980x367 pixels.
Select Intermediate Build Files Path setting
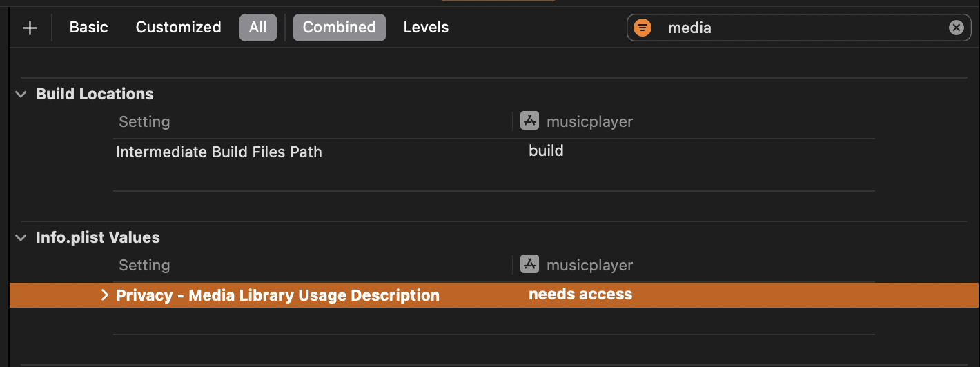click(219, 152)
